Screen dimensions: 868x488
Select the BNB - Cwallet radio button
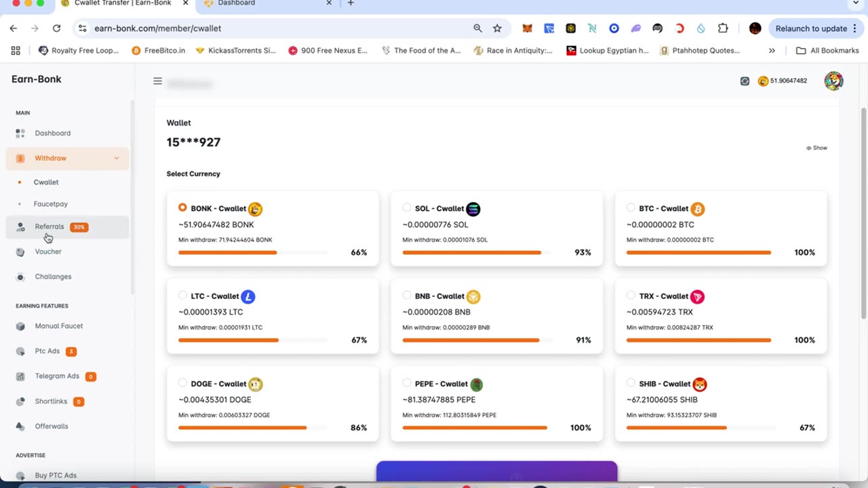tap(407, 295)
